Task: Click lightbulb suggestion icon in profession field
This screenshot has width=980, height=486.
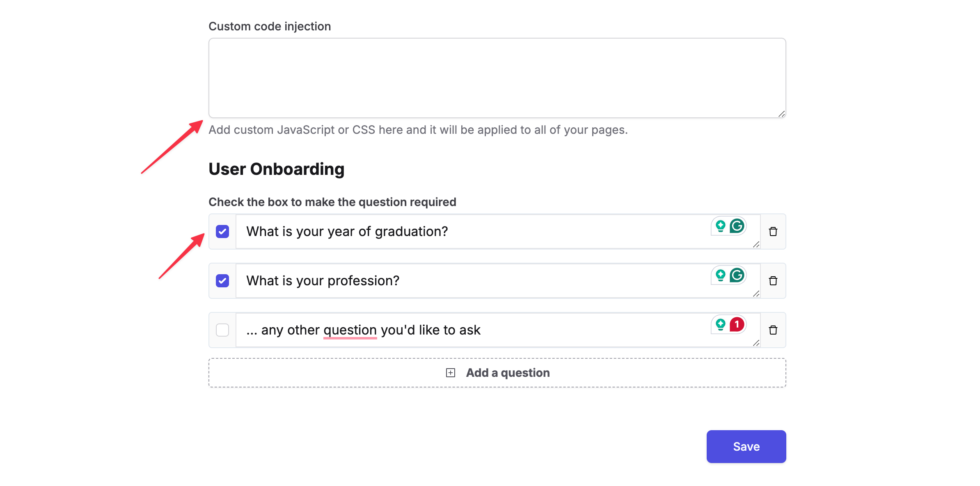Action: 720,275
